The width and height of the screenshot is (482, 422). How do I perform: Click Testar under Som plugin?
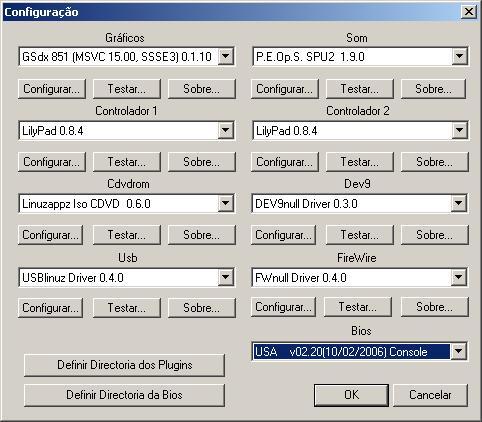click(359, 89)
